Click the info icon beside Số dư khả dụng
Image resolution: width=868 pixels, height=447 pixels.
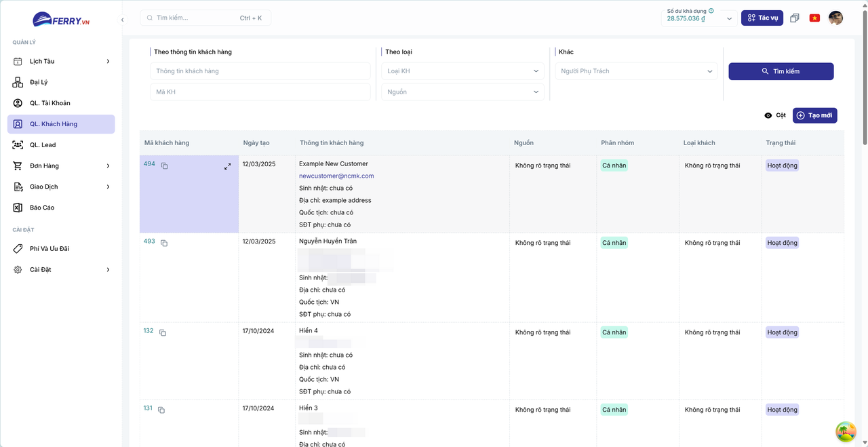click(711, 11)
